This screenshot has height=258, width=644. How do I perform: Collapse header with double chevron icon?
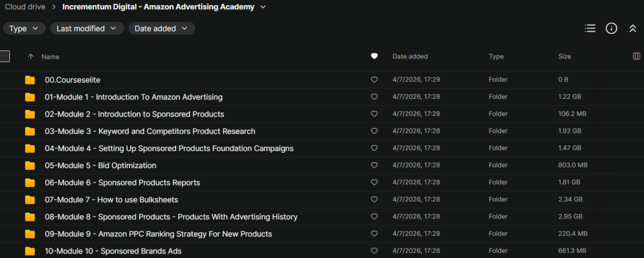coord(633,28)
